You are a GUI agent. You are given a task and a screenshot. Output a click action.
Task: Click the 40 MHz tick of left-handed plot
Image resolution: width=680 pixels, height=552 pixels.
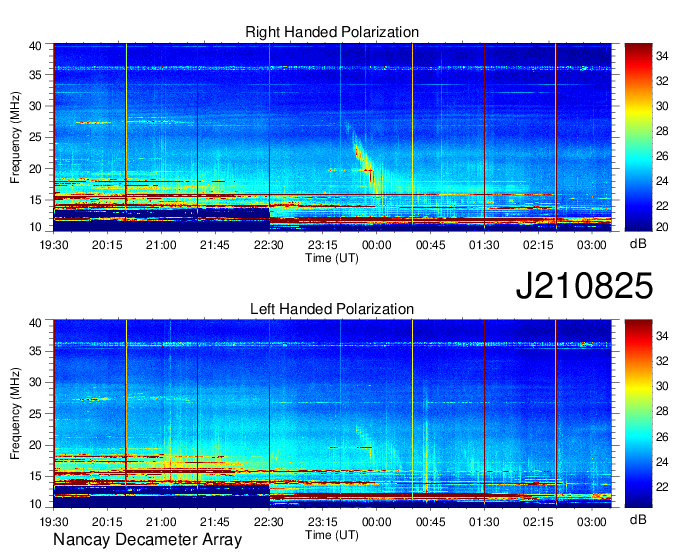[x=35, y=323]
